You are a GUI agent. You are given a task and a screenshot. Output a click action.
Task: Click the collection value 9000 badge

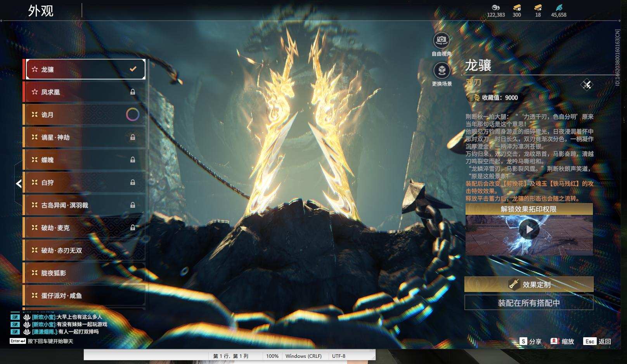495,98
